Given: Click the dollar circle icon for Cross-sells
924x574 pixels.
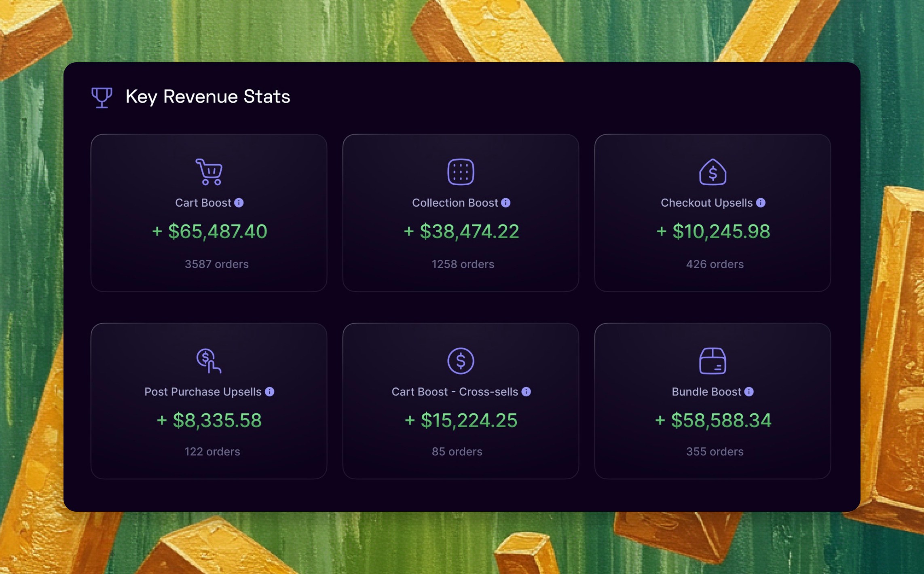Looking at the screenshot, I should [x=461, y=361].
